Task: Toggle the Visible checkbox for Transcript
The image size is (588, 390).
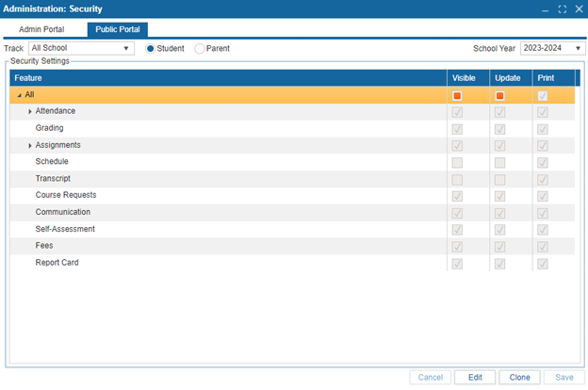Action: coord(457,179)
